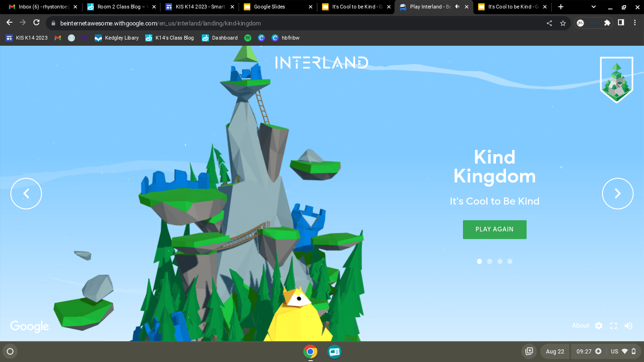Open the ChromeOS launcher circle
This screenshot has width=644, height=362.
click(x=10, y=351)
